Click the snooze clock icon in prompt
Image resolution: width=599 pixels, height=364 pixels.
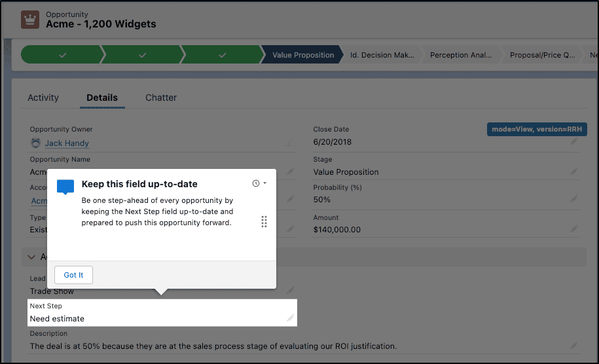(256, 183)
